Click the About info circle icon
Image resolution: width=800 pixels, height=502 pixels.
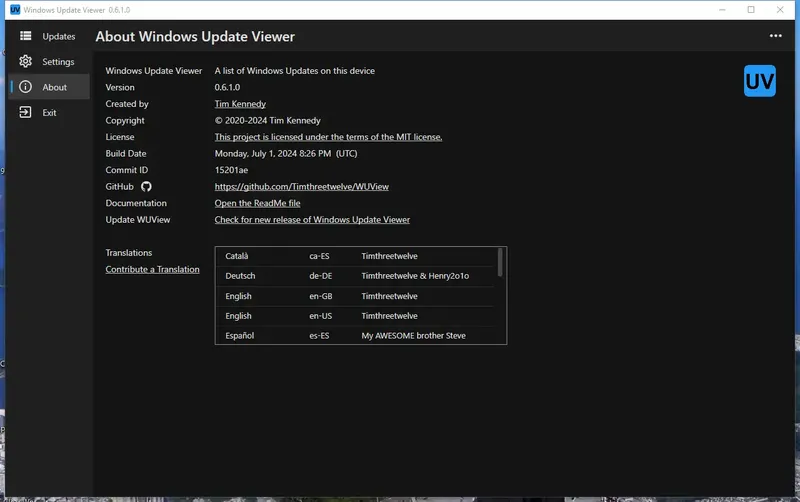click(x=26, y=87)
